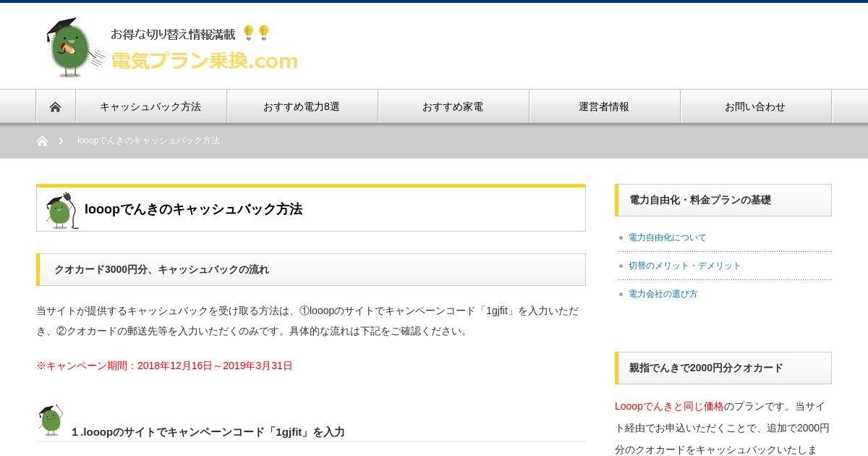
Task: Open the 電力会社の選び方 link
Action: [663, 294]
